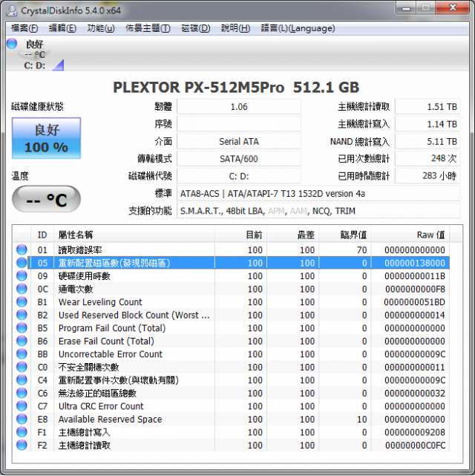Click status orb of row C6 無法修正的磁區總數
475x476 pixels.
(22, 393)
